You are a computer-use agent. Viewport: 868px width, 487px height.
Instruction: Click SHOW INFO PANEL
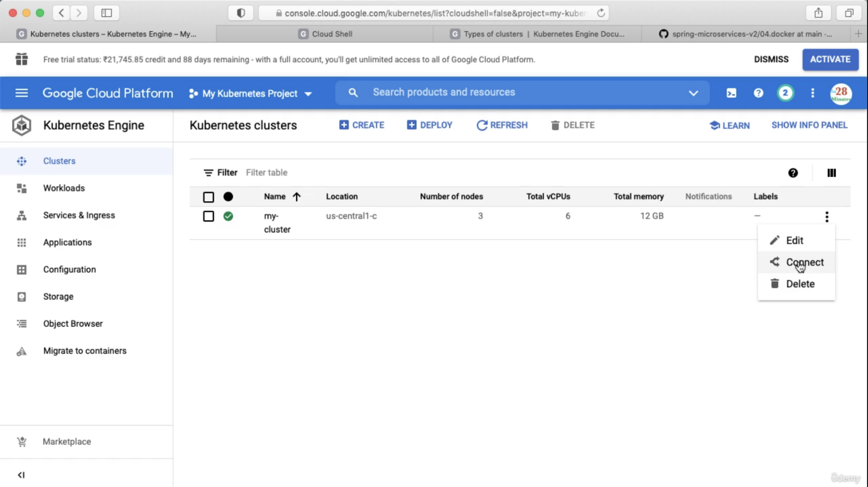(809, 125)
